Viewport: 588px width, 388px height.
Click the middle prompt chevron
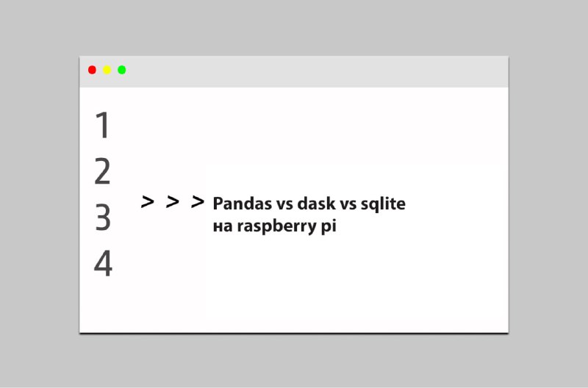click(173, 201)
